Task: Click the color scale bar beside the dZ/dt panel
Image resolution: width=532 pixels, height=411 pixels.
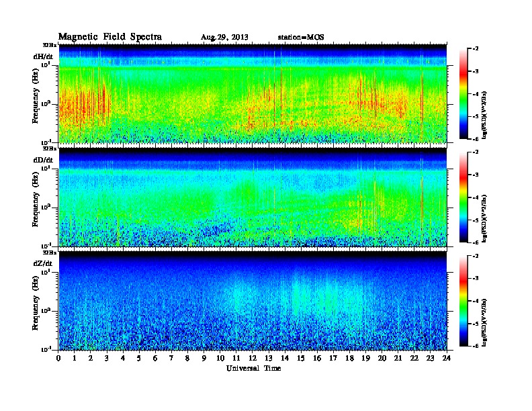Action: coord(463,301)
